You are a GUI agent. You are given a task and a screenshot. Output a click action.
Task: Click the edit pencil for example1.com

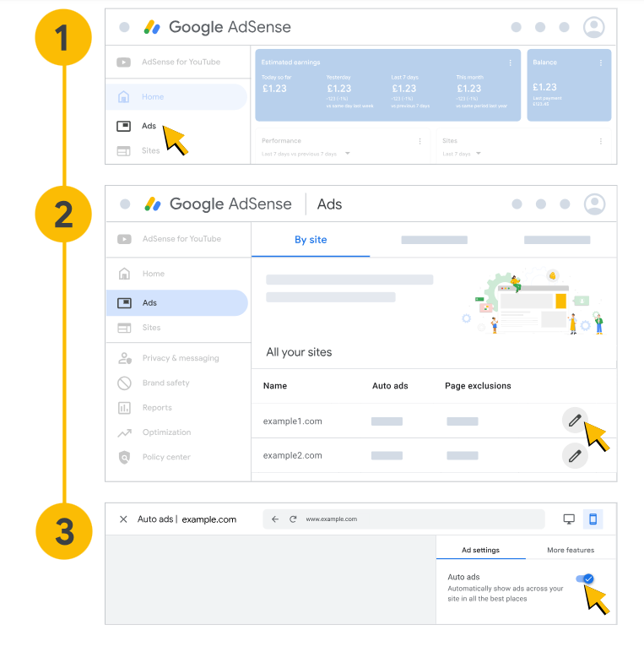click(x=575, y=420)
